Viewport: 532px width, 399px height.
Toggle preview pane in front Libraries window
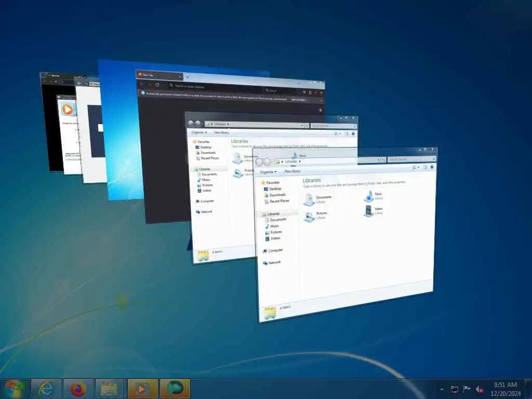[425, 167]
